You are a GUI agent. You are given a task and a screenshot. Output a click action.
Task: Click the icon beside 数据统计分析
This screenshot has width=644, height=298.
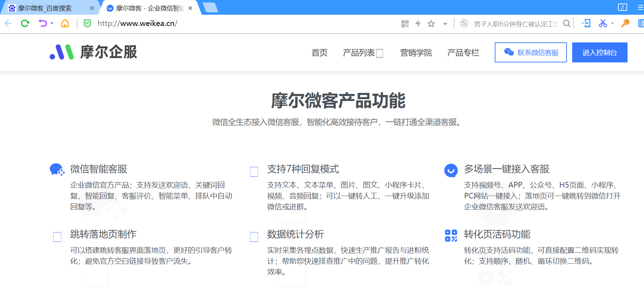coord(254,237)
